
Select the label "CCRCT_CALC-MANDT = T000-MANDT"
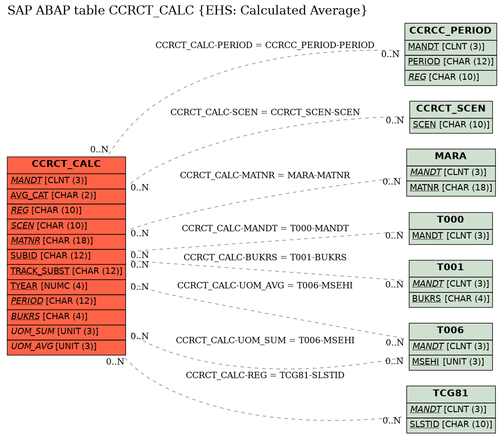tap(265, 229)
